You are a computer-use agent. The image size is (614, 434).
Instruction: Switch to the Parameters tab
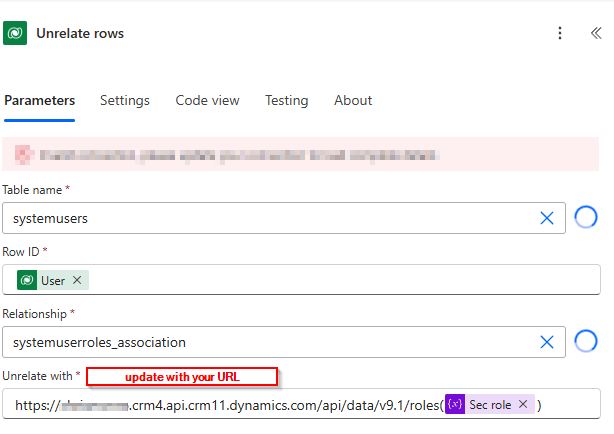[x=39, y=101]
